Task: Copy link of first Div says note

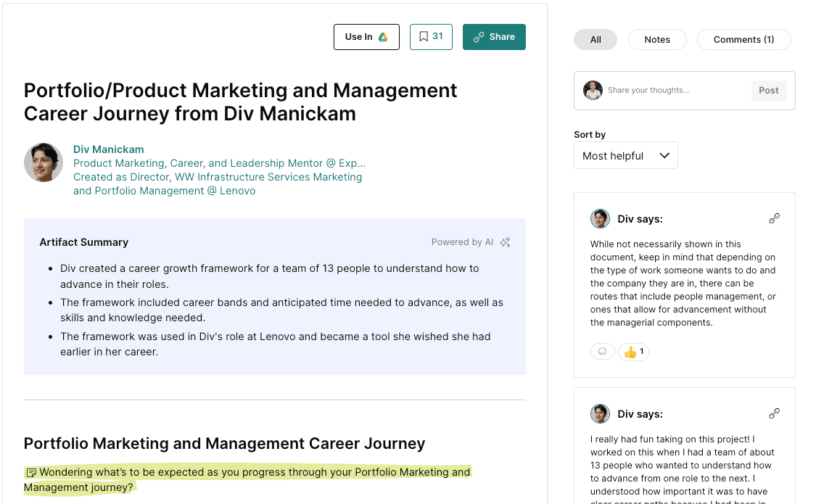Action: [x=775, y=218]
